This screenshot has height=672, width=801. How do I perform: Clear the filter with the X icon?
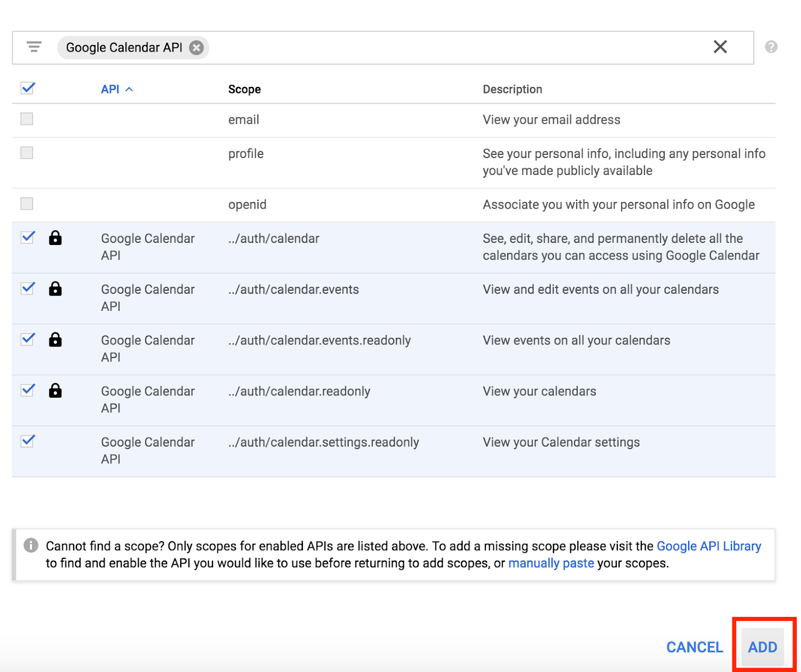click(720, 47)
